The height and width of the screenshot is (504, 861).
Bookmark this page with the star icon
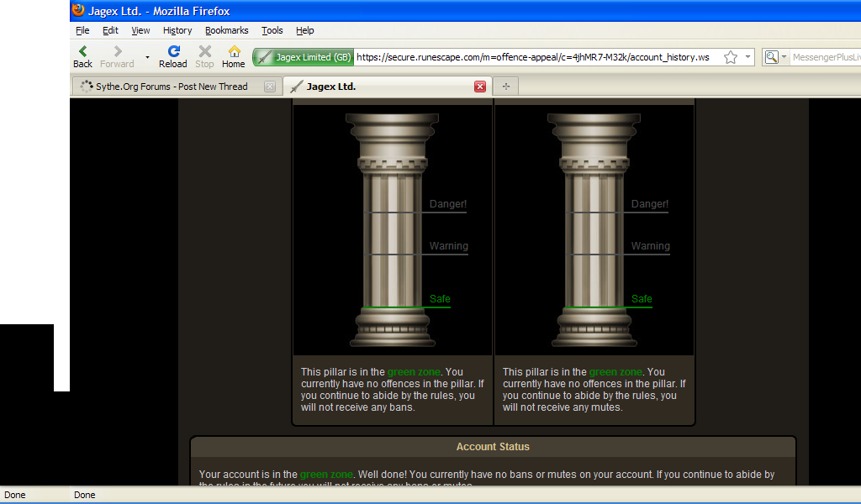coord(731,57)
